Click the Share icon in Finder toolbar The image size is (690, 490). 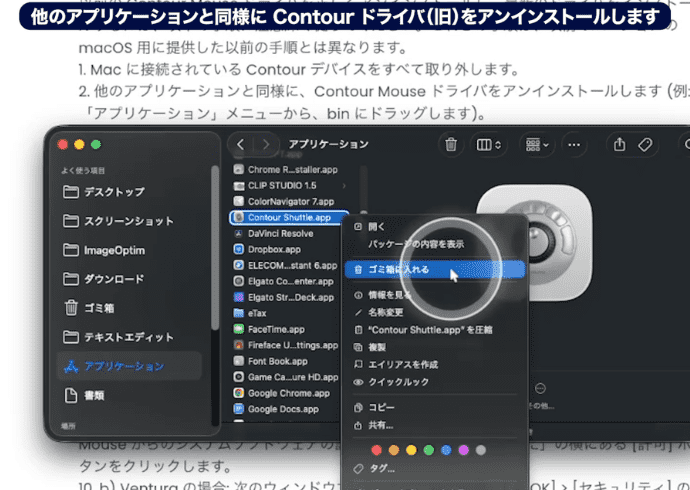pyautogui.click(x=620, y=144)
